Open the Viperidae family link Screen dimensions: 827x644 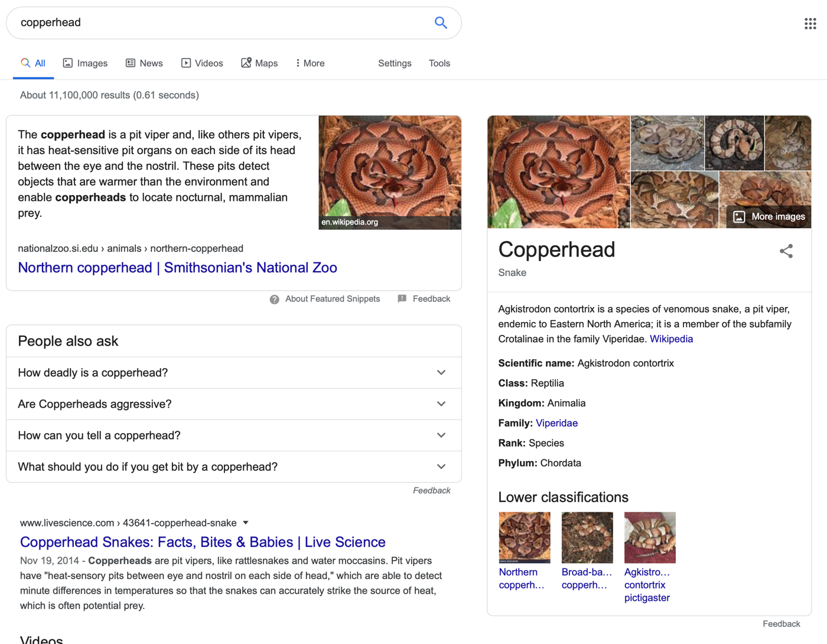tap(556, 423)
